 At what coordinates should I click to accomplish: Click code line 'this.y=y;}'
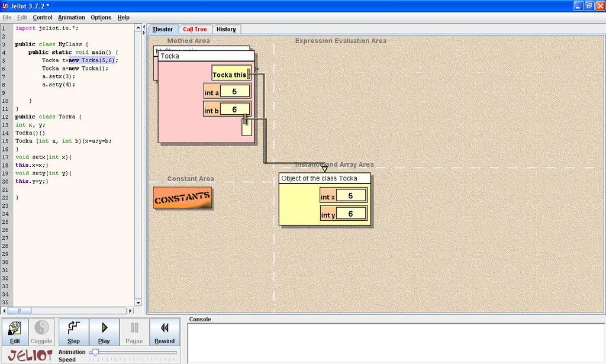(x=32, y=181)
